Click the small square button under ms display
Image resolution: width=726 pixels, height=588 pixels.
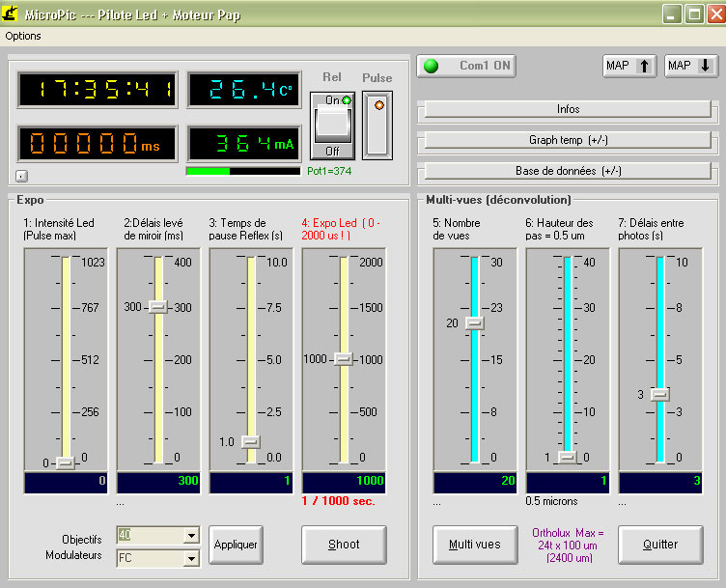[22, 176]
